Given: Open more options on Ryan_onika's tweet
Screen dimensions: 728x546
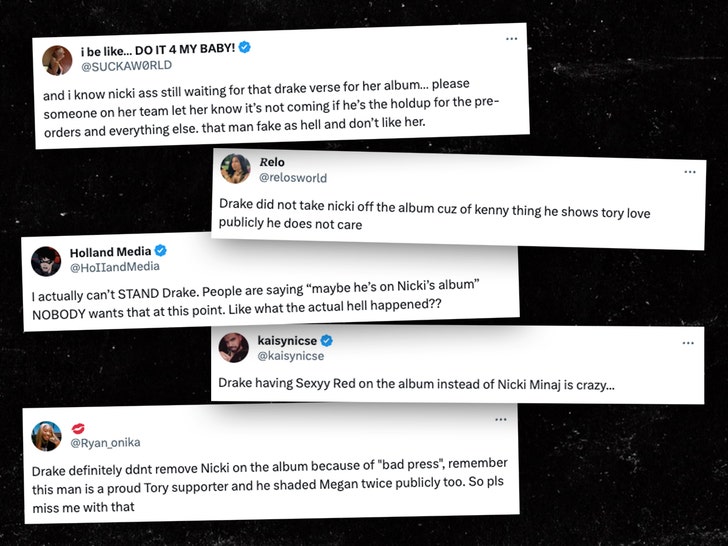Looking at the screenshot, I should click(498, 421).
